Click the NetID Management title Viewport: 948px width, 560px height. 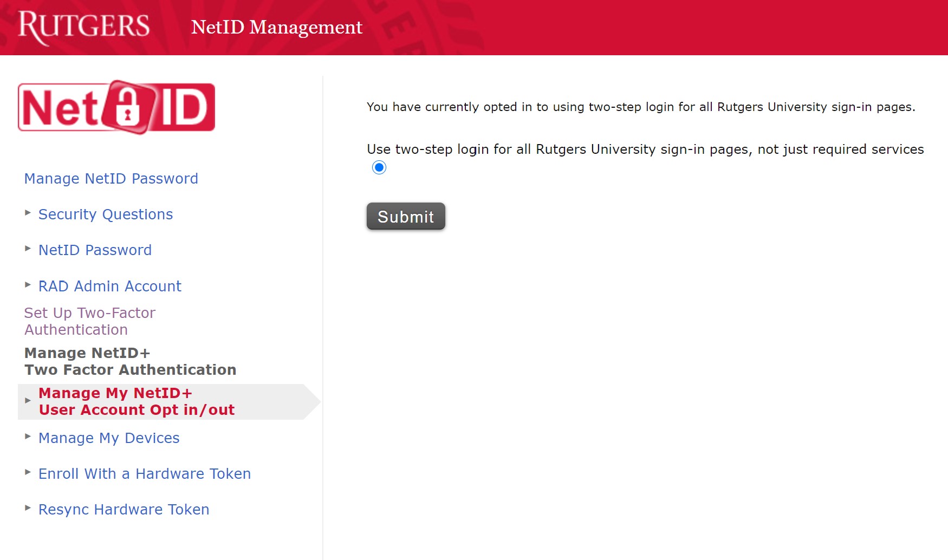(x=276, y=27)
